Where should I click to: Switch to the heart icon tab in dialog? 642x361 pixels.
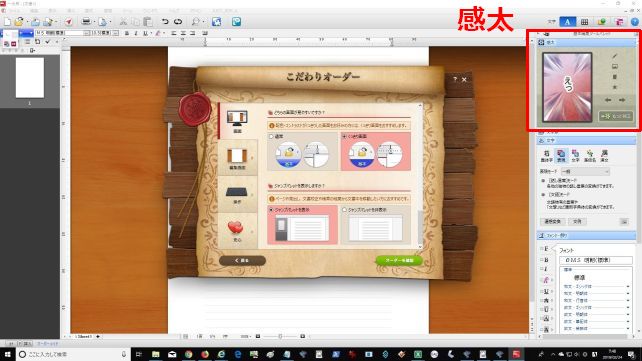237,231
